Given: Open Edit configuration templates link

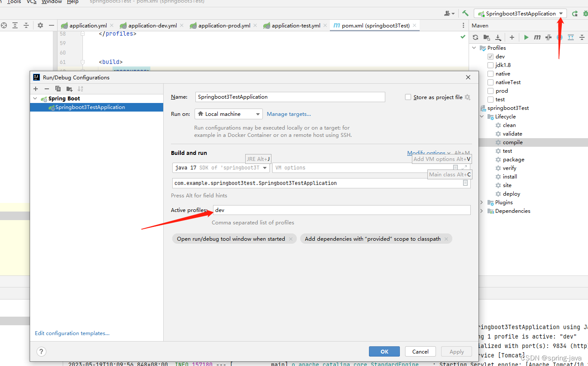Looking at the screenshot, I should 72,333.
